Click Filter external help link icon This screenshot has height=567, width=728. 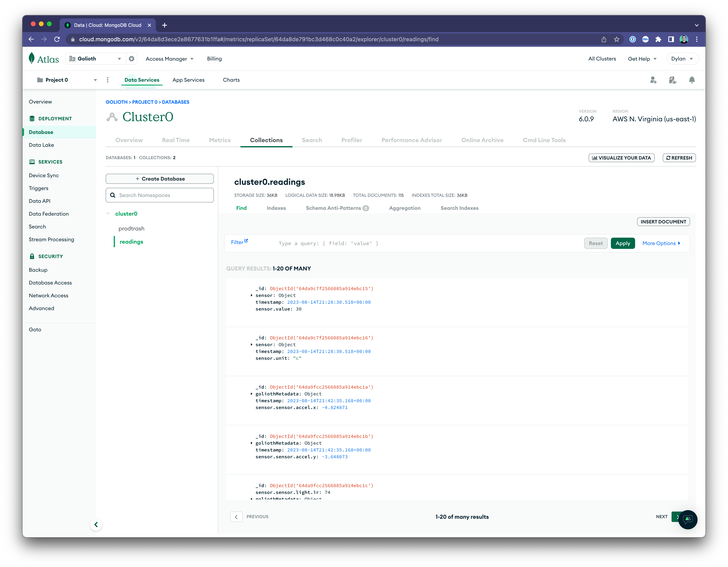pos(246,241)
